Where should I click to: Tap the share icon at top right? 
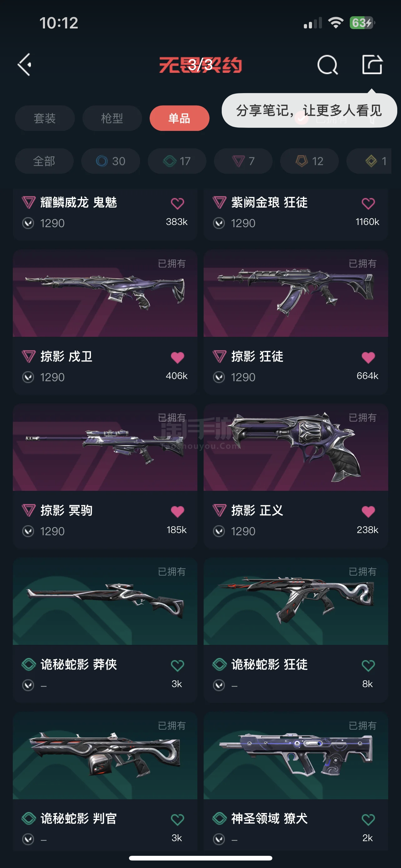(372, 64)
